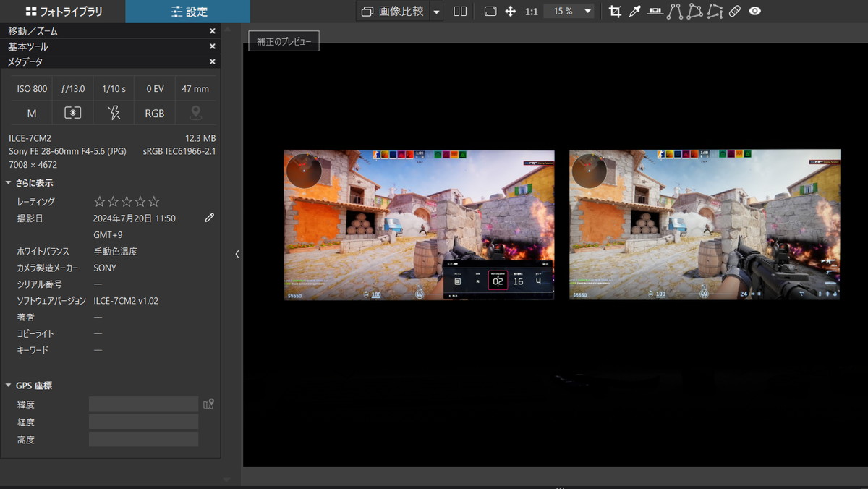Click the コピーライト copyright value
868x489 pixels.
98,333
